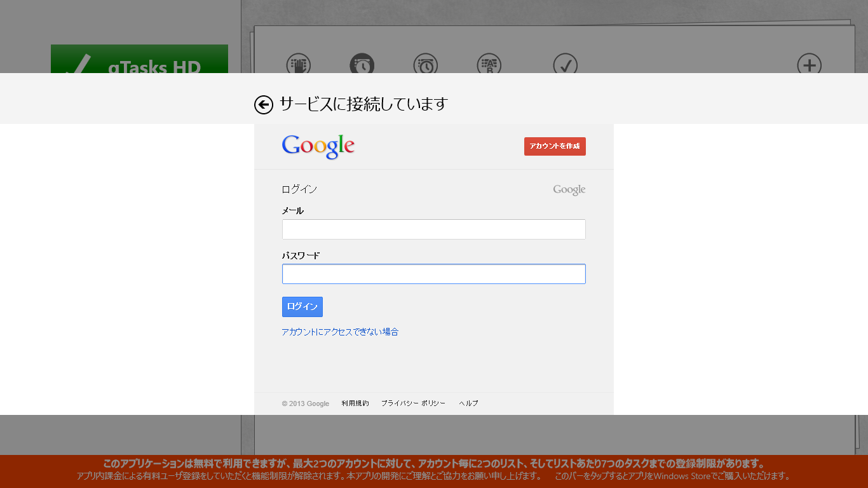Focus the パスワード input field
The height and width of the screenshot is (488, 868).
coord(433,274)
